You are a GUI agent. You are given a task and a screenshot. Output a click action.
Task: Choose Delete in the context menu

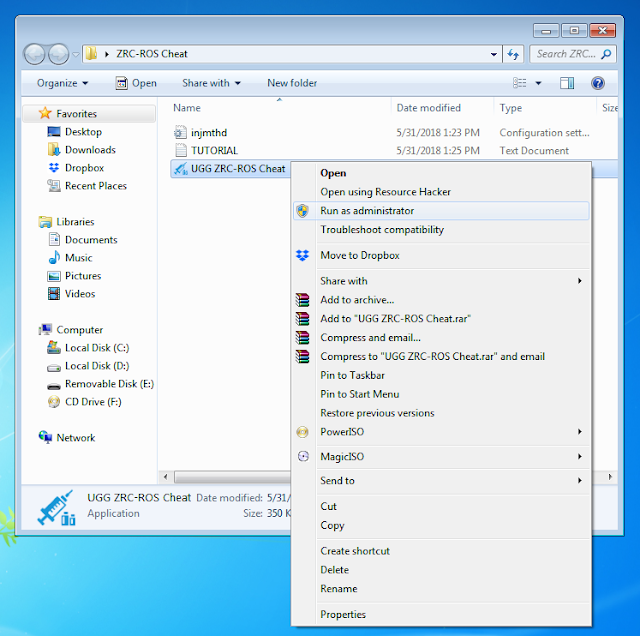click(x=441, y=570)
